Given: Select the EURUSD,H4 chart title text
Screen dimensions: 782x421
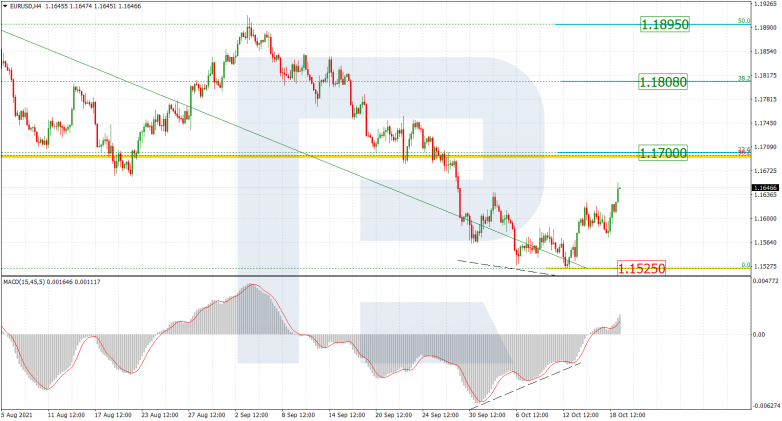Looking at the screenshot, I should point(24,6).
